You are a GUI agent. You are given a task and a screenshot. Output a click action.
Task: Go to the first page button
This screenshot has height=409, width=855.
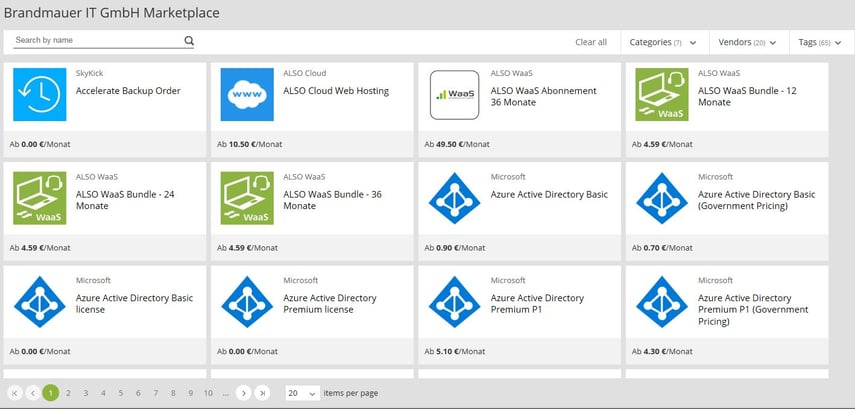[15, 393]
